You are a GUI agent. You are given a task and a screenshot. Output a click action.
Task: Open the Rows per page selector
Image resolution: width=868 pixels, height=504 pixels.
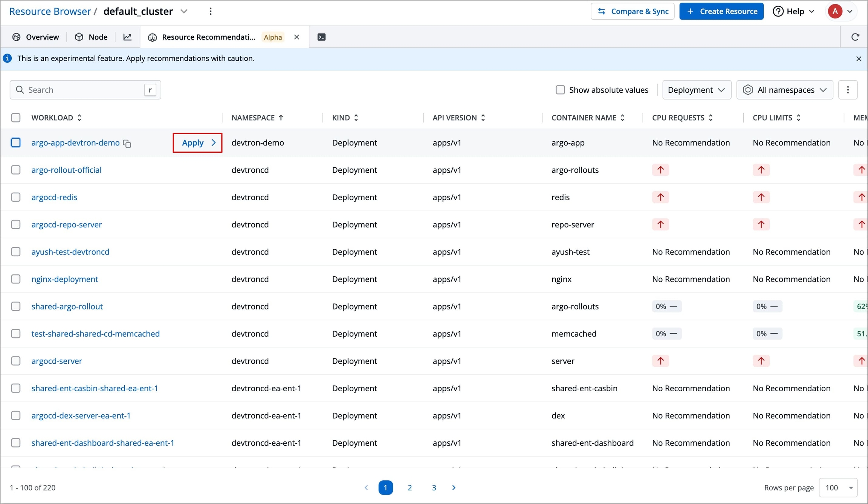point(838,487)
